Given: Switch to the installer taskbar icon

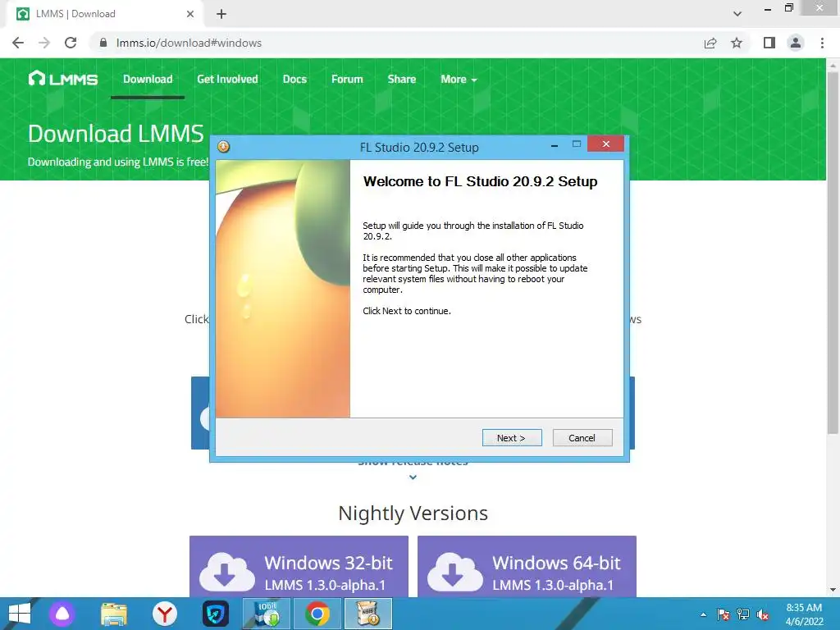Looking at the screenshot, I should pyautogui.click(x=368, y=614).
